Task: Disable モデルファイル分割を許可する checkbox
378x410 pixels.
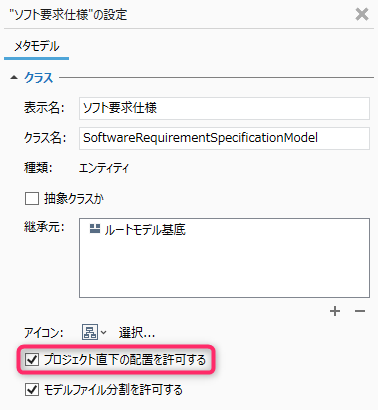Action: (x=32, y=389)
